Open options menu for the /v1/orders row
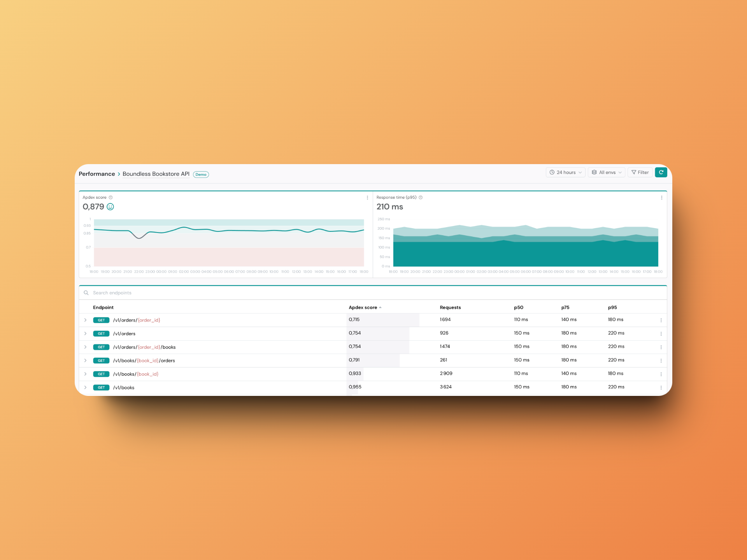 click(661, 334)
